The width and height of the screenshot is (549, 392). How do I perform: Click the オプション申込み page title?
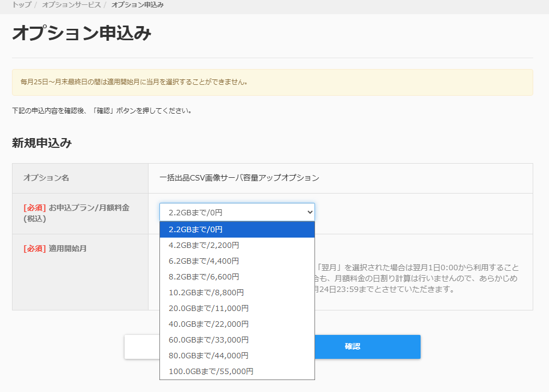pos(82,33)
